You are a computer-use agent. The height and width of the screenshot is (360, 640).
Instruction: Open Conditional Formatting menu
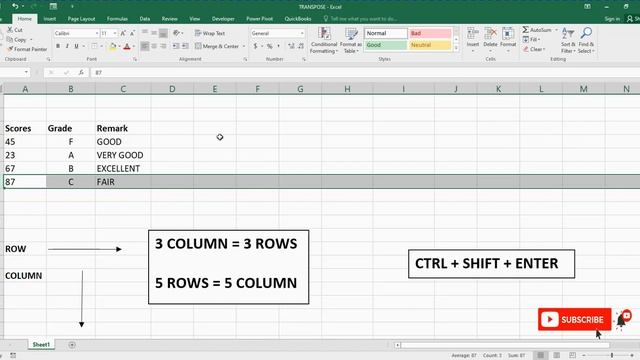pos(324,40)
